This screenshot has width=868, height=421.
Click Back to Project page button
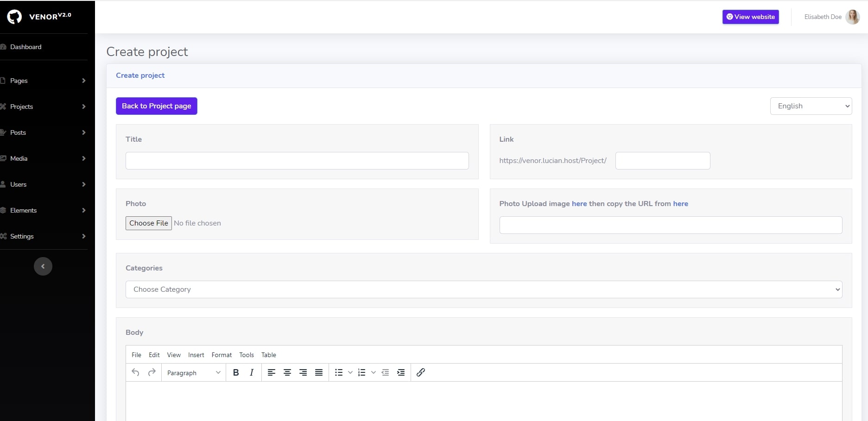[157, 106]
